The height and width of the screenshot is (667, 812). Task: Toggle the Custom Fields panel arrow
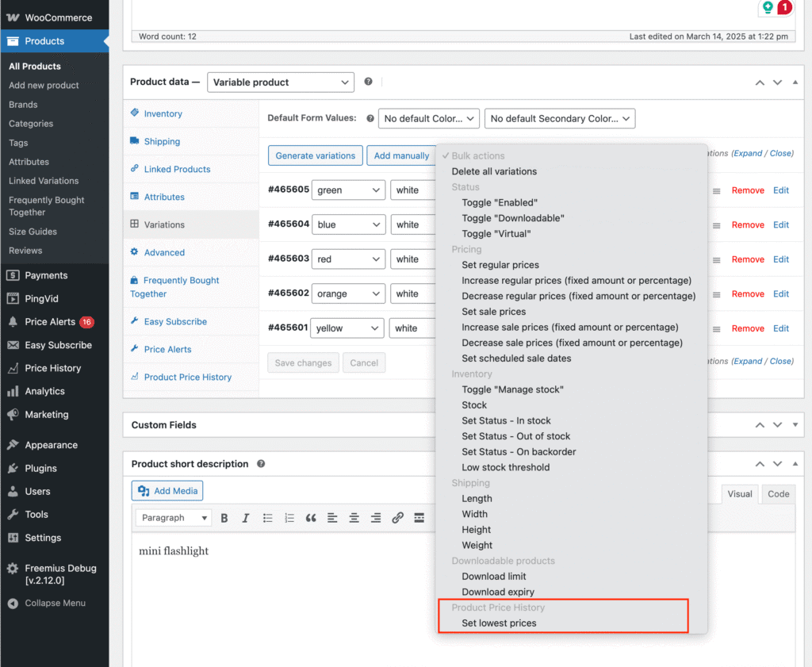click(795, 425)
